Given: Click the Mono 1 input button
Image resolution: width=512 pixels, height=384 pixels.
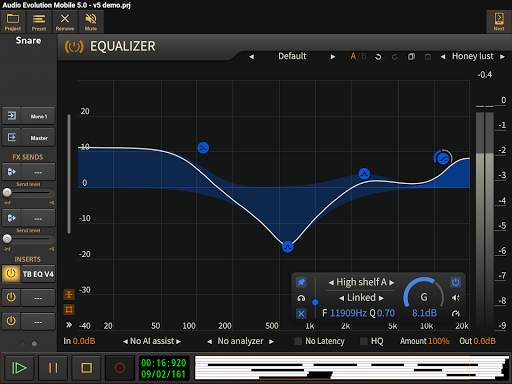Looking at the screenshot, I should coord(39,116).
